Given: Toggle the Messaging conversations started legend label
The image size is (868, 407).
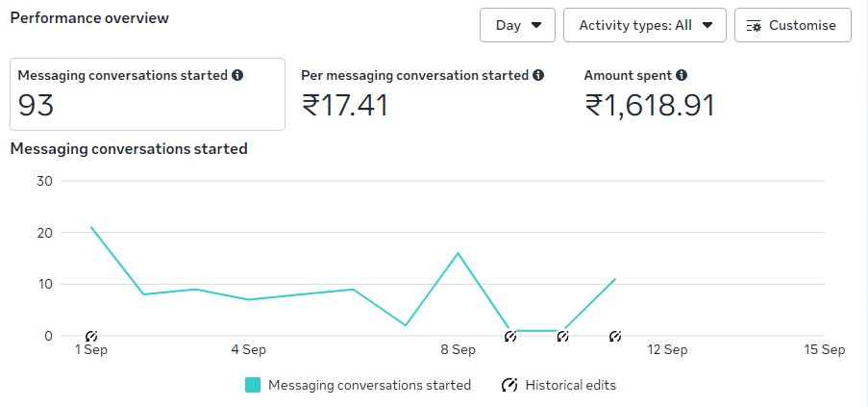Looking at the screenshot, I should point(369,385).
